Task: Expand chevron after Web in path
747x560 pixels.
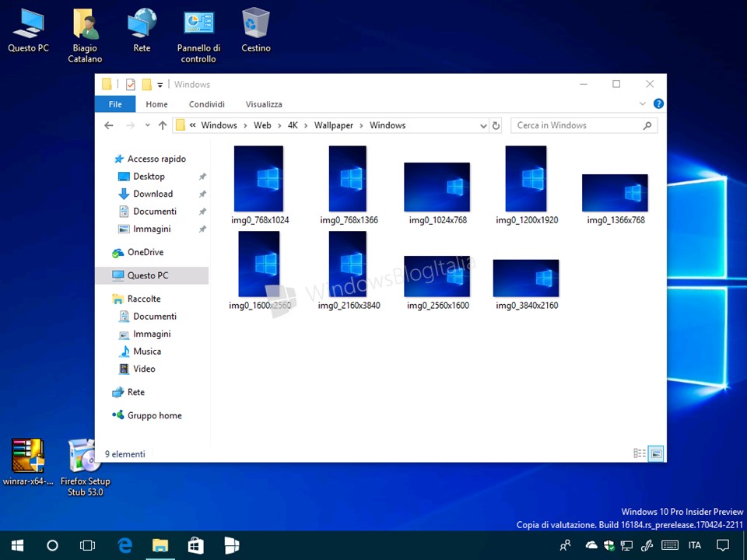Action: (279, 126)
